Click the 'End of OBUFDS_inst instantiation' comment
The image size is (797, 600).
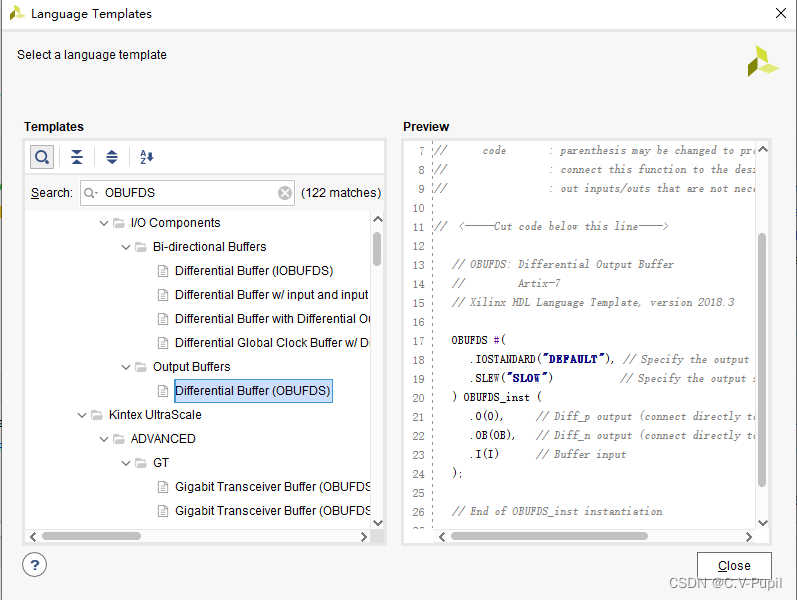tap(557, 512)
